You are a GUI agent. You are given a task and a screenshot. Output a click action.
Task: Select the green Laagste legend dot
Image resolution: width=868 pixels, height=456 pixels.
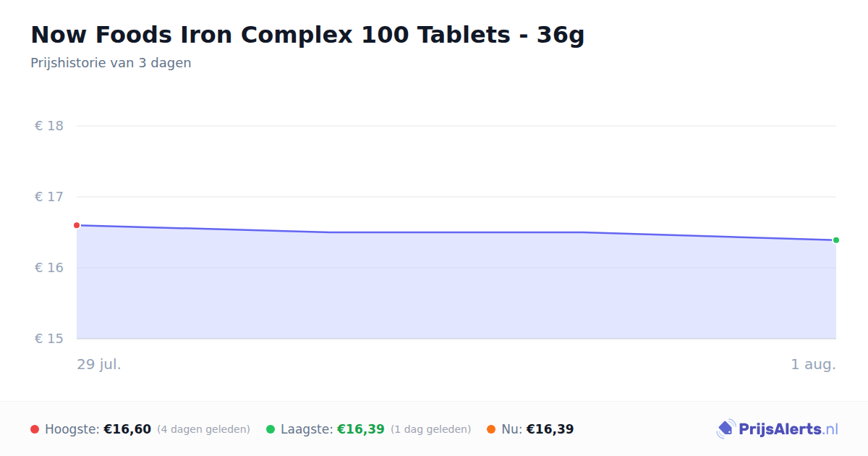point(271,429)
